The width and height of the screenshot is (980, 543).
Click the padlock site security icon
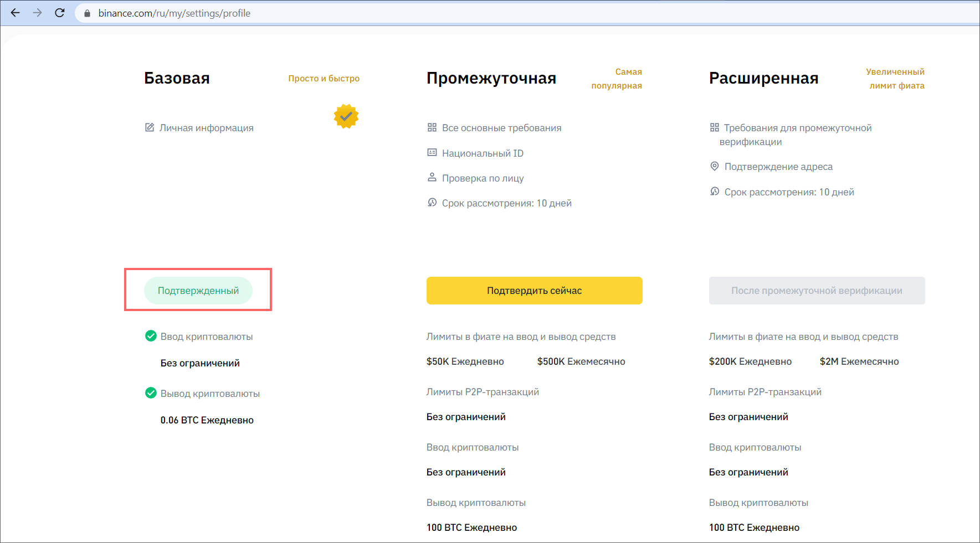point(87,13)
